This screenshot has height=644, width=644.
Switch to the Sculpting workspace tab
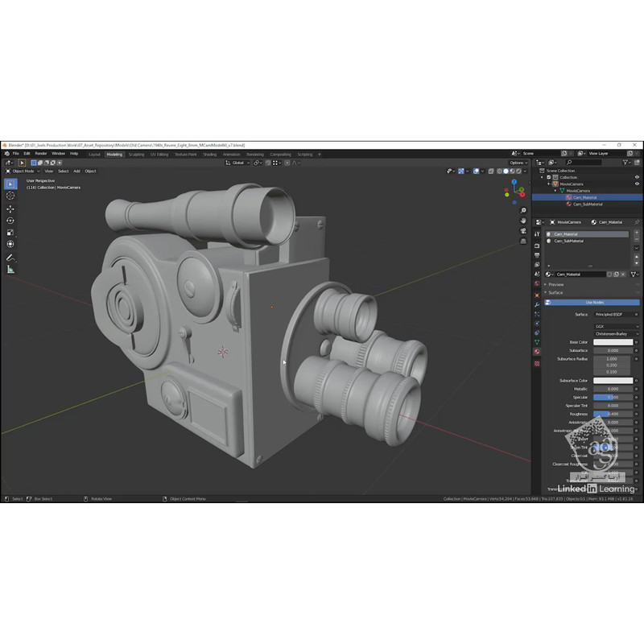pyautogui.click(x=136, y=154)
